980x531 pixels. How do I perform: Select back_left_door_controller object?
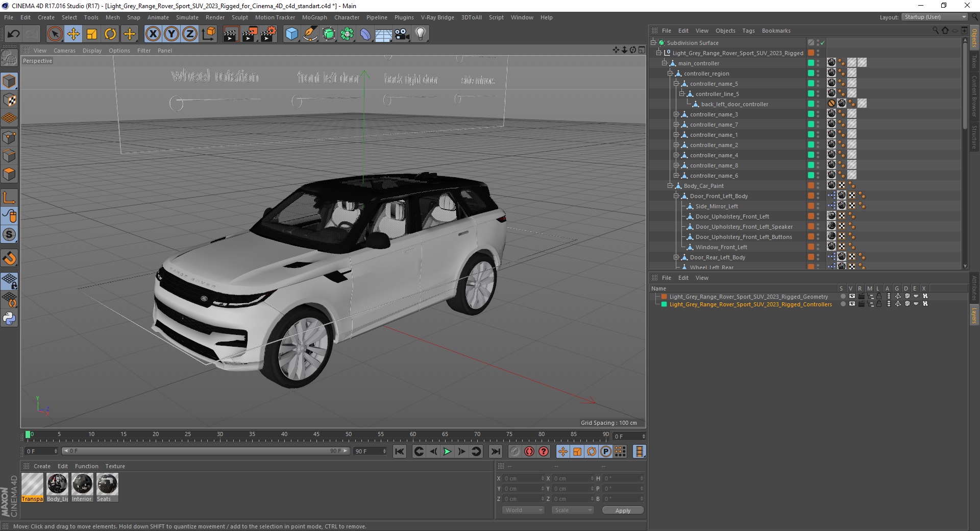(x=734, y=104)
